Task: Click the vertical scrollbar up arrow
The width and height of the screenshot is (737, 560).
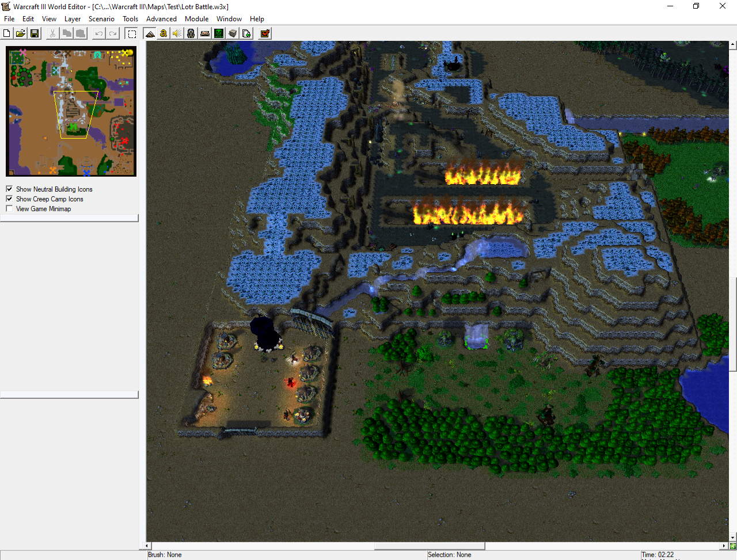Action: click(x=732, y=44)
